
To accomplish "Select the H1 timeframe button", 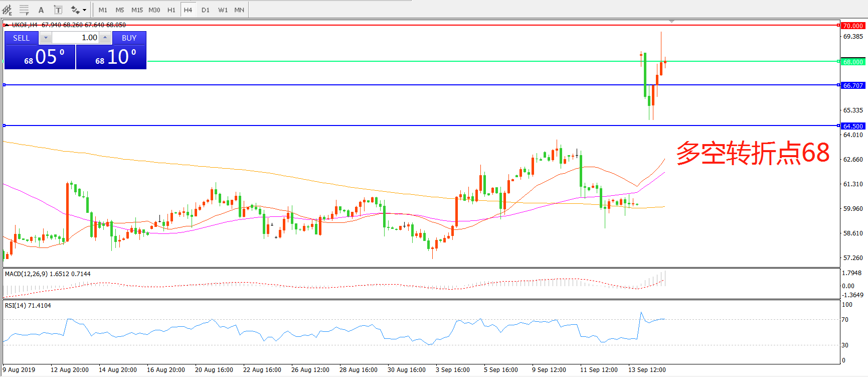I will (171, 10).
